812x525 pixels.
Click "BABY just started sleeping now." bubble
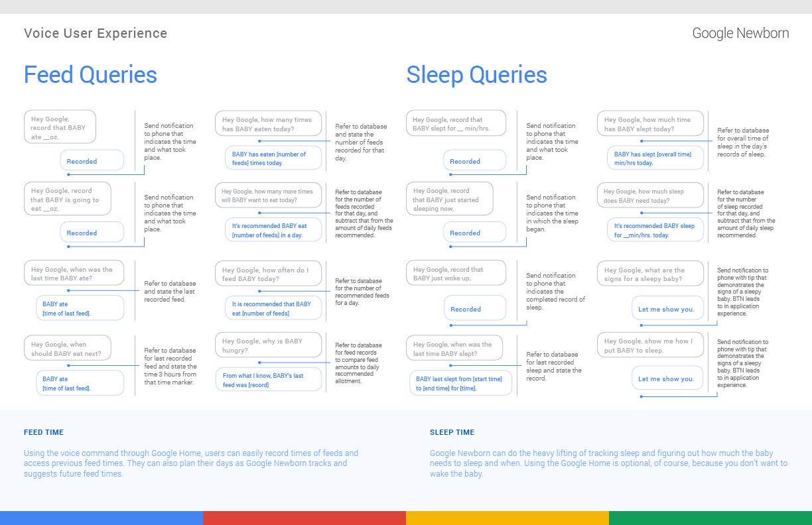click(x=449, y=198)
